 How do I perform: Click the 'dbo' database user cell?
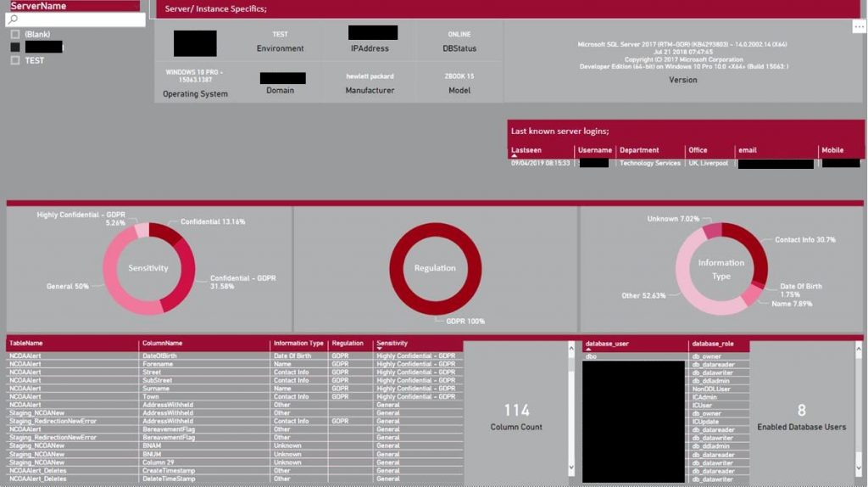(x=591, y=356)
